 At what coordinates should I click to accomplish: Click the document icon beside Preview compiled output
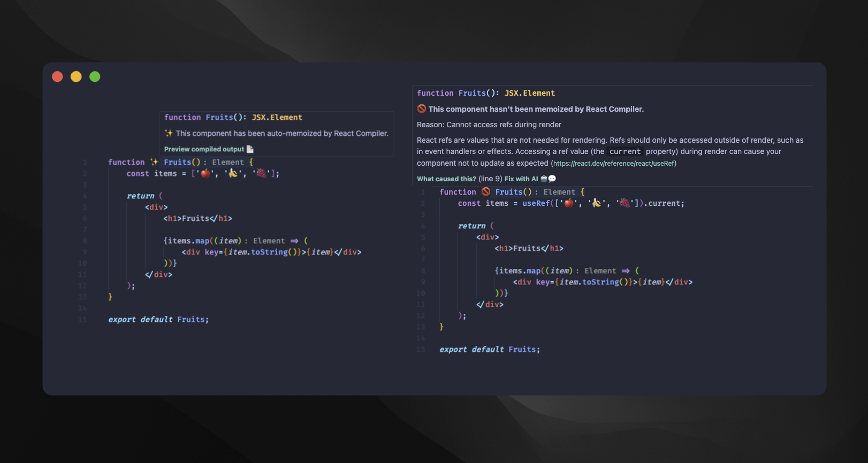click(x=250, y=149)
